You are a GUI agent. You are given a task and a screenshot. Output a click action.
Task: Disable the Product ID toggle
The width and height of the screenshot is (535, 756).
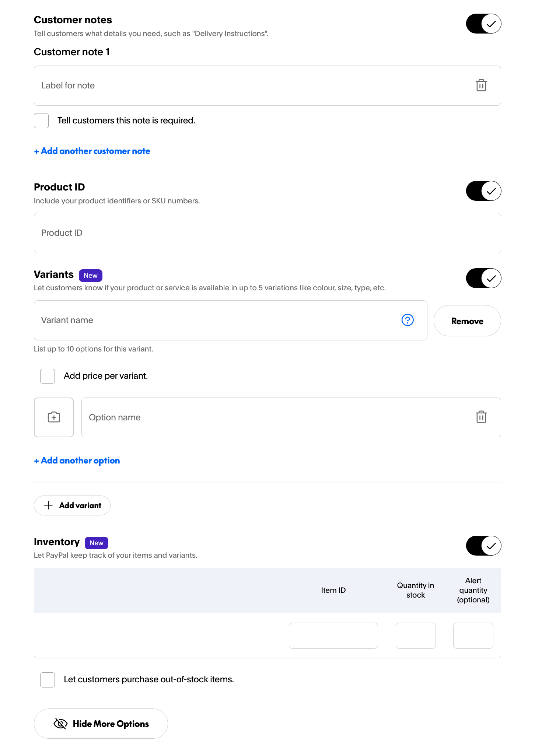pos(483,191)
